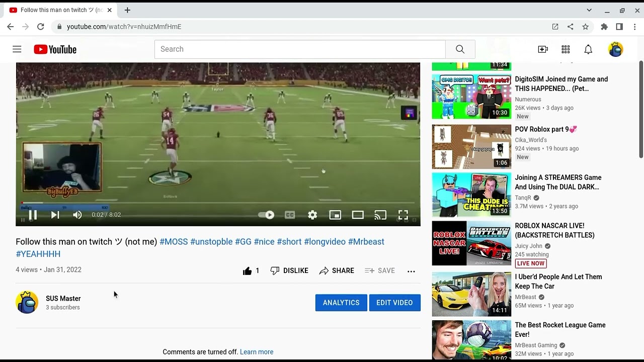Click the #MOSS hashtag

tap(174, 242)
